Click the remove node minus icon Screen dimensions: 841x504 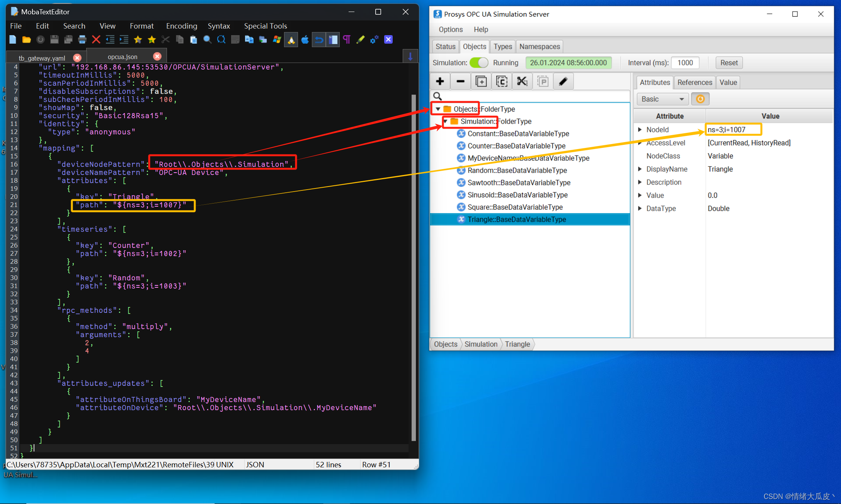point(460,81)
